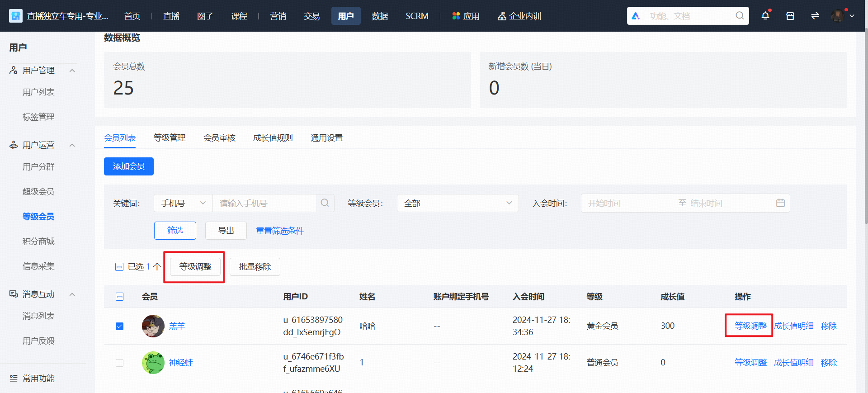Click the 企业内训 org-chart icon
This screenshot has height=393, width=868.
pos(502,16)
